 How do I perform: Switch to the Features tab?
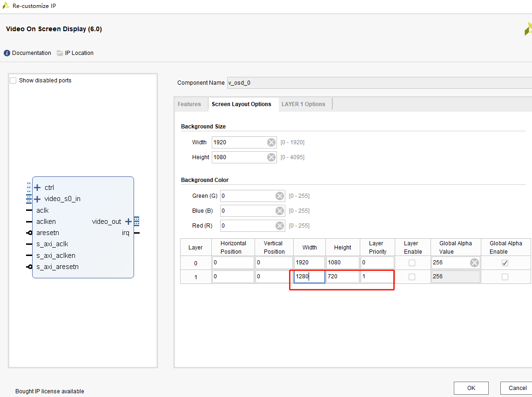pos(189,104)
